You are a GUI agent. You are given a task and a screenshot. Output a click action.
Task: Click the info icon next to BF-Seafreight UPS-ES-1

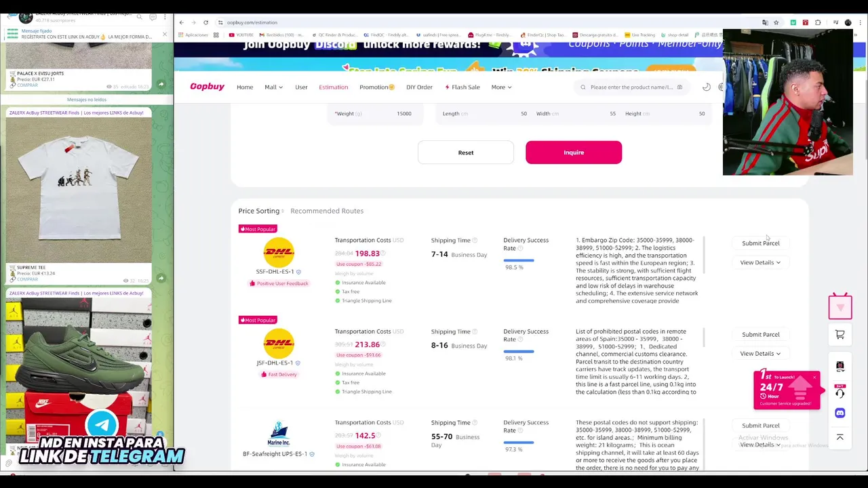click(312, 454)
